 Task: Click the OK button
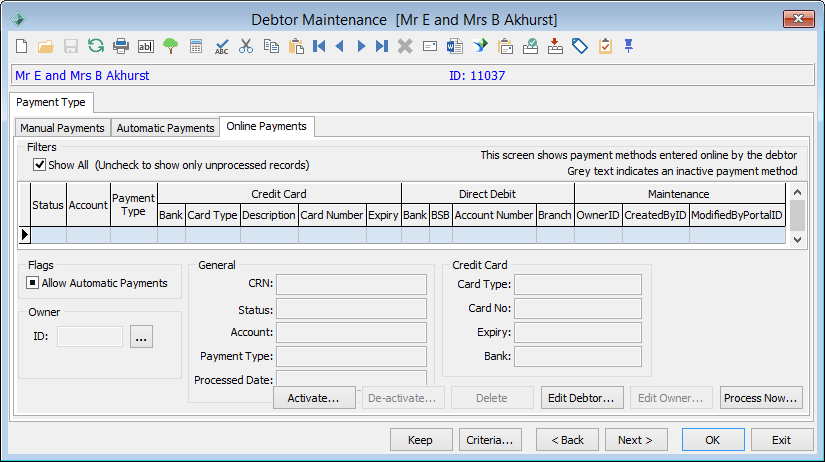click(x=713, y=440)
